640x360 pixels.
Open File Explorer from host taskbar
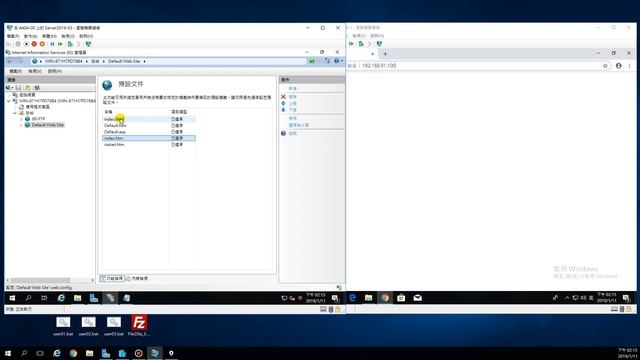pyautogui.click(x=89, y=353)
